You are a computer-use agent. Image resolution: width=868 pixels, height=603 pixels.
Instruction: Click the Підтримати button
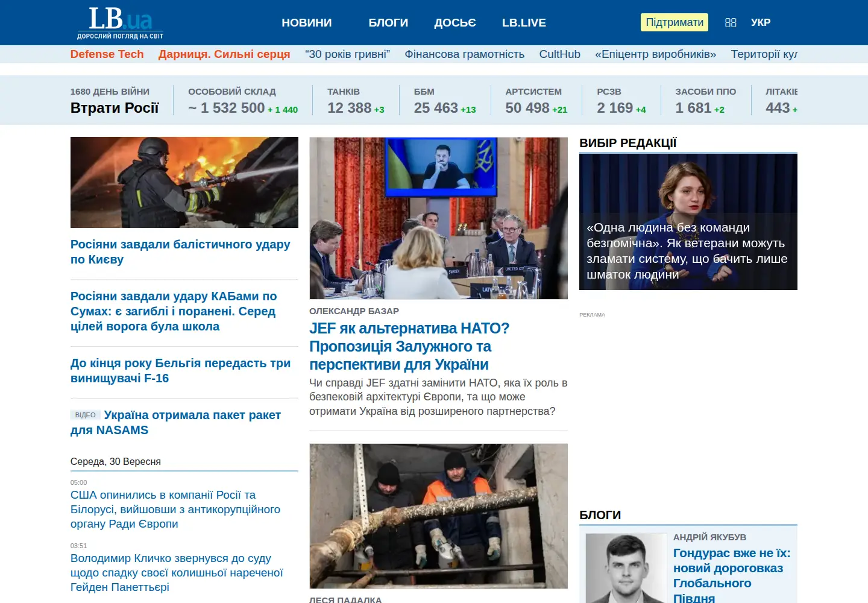(675, 22)
